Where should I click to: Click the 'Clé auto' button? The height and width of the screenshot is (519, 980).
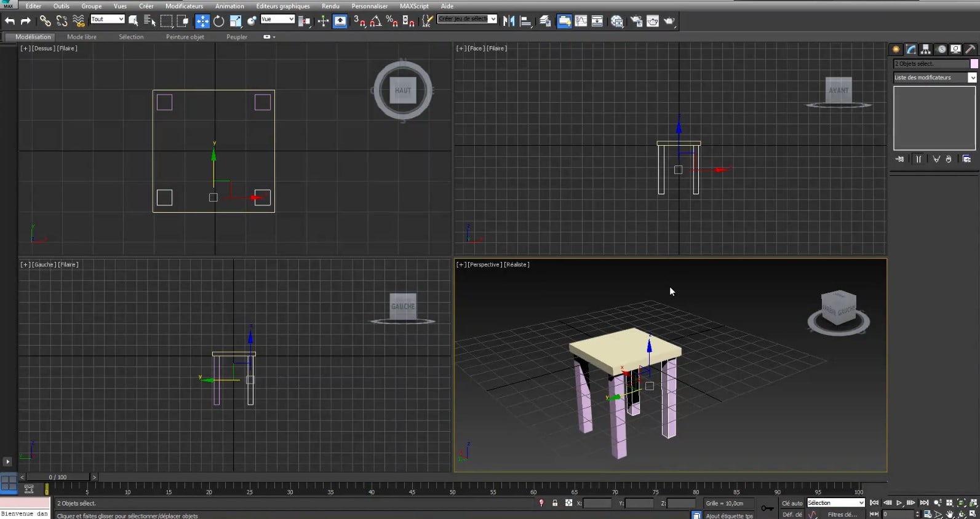tap(792, 503)
